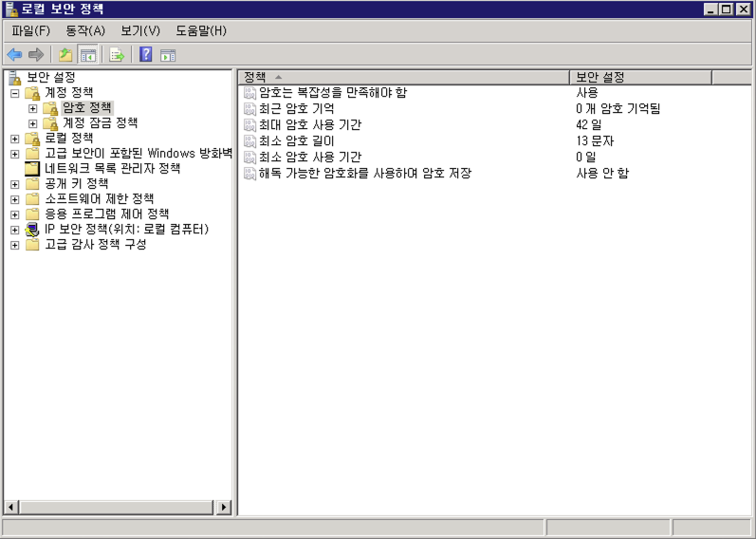
Task: Click the 암호 정책 folder icon
Action: [x=50, y=108]
